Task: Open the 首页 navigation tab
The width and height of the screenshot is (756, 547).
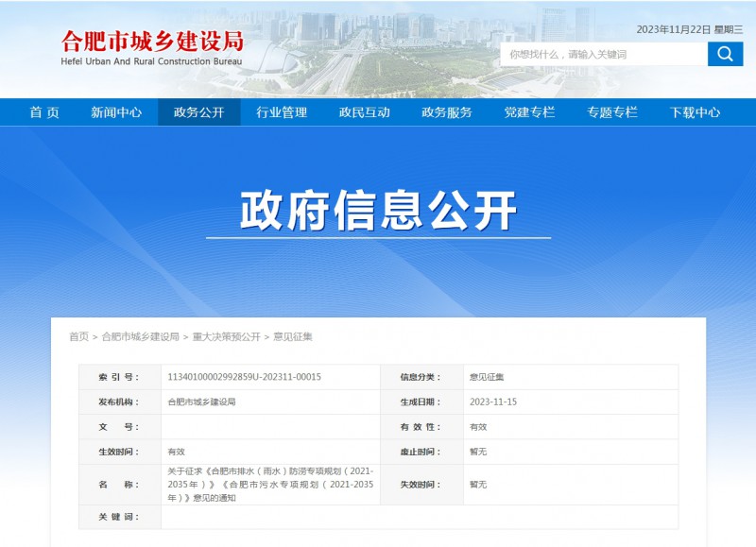Action: pyautogui.click(x=44, y=112)
